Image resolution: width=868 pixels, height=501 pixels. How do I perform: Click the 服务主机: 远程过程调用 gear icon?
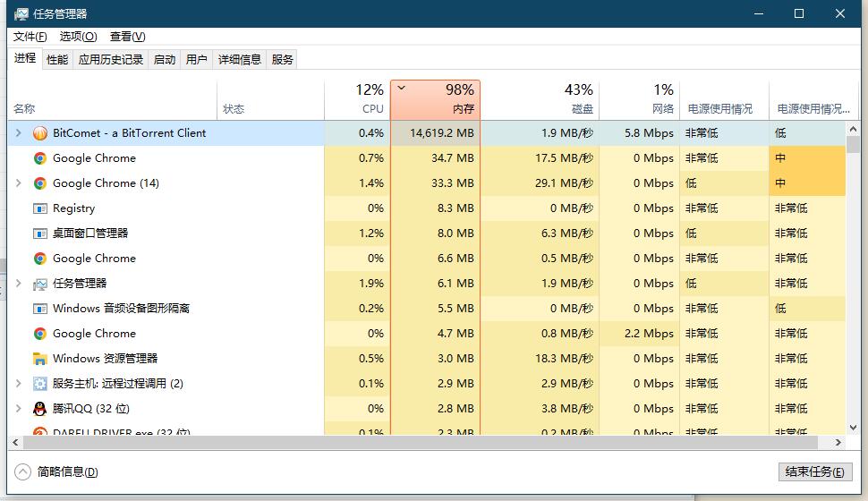tap(40, 384)
